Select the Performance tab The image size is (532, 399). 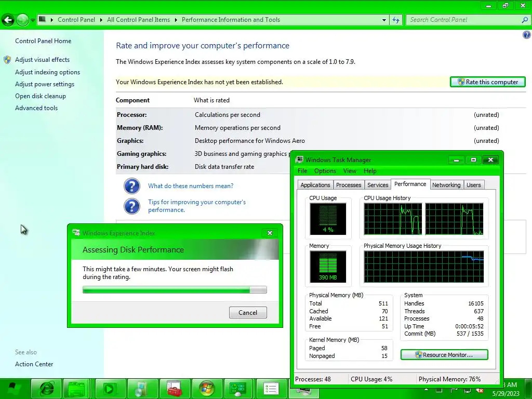410,184
